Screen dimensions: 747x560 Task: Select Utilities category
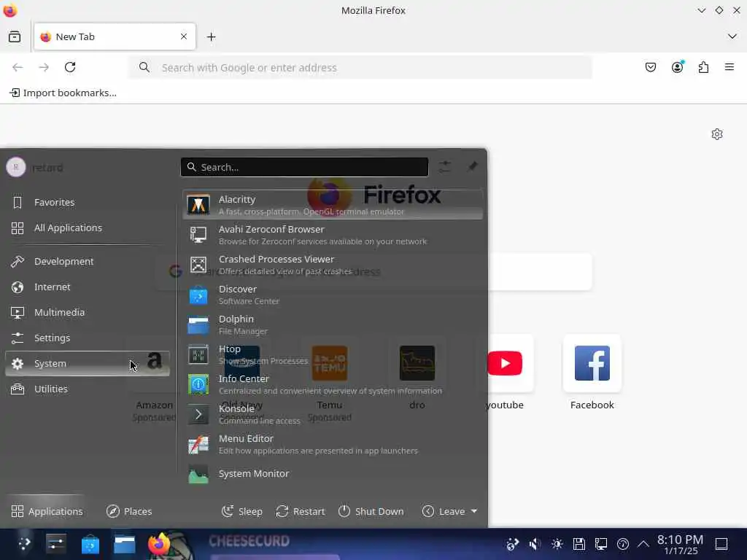tap(88, 389)
